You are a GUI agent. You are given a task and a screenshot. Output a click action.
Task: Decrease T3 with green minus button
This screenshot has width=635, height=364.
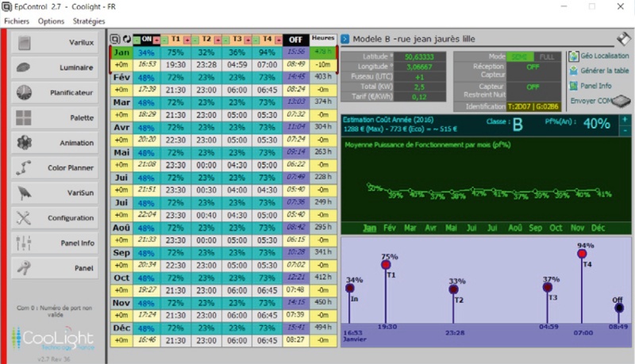[226, 40]
